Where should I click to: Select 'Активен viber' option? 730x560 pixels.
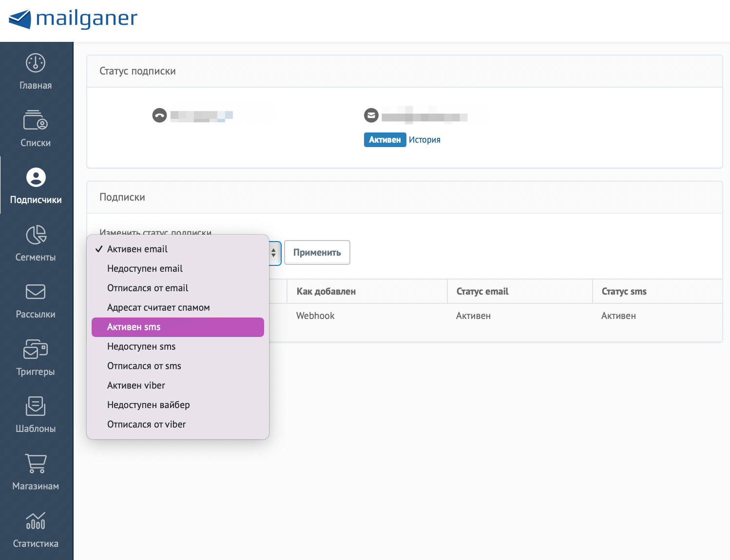point(178,385)
